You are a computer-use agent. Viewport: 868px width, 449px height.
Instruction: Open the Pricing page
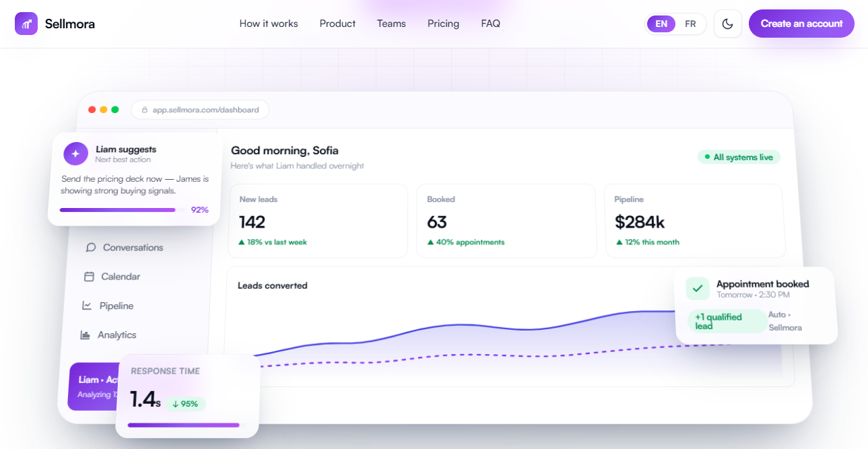(x=443, y=24)
